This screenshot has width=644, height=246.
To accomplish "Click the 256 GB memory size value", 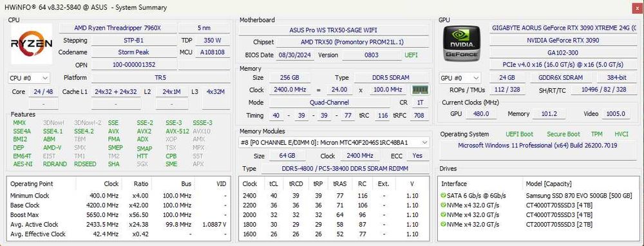I will coord(289,78).
